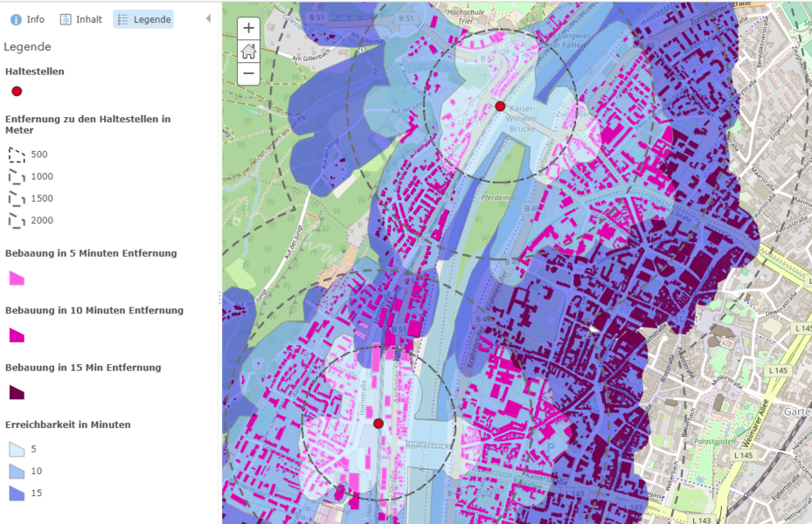Click the 1000 distance label
Image resolution: width=812 pixels, height=524 pixels.
[x=42, y=177]
